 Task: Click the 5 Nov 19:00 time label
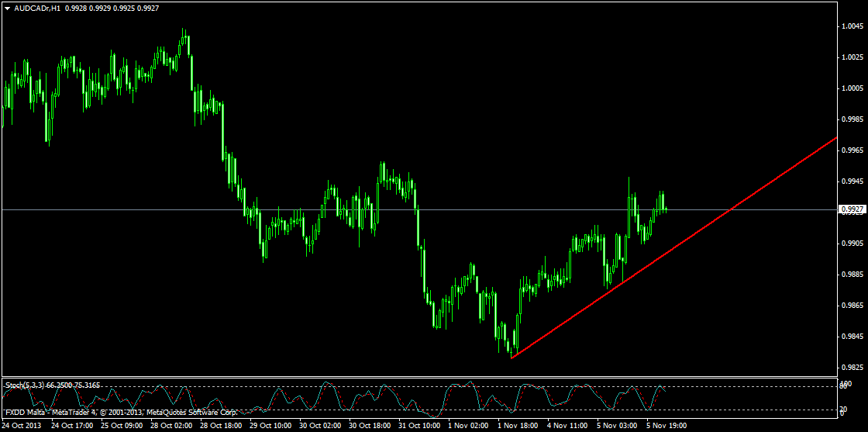pos(667,425)
